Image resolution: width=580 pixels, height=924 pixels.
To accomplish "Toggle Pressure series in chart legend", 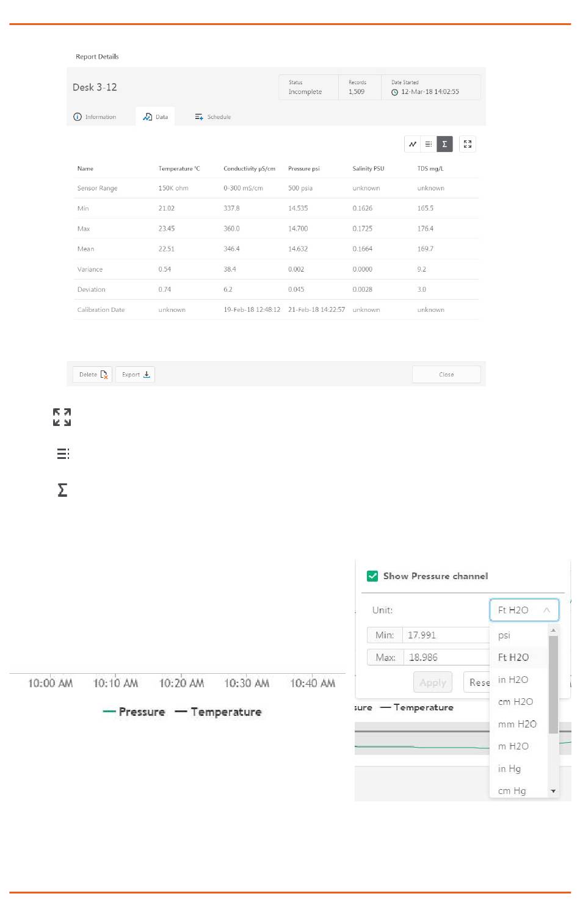I will [x=134, y=712].
